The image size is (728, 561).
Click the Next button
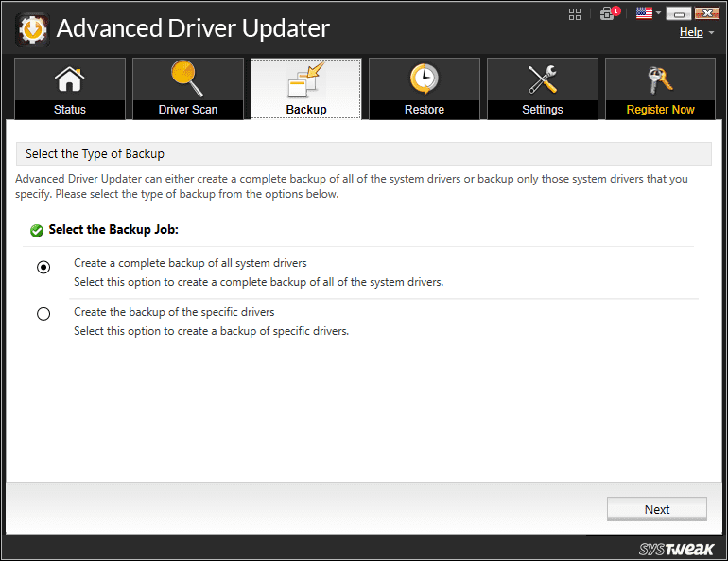tap(657, 510)
